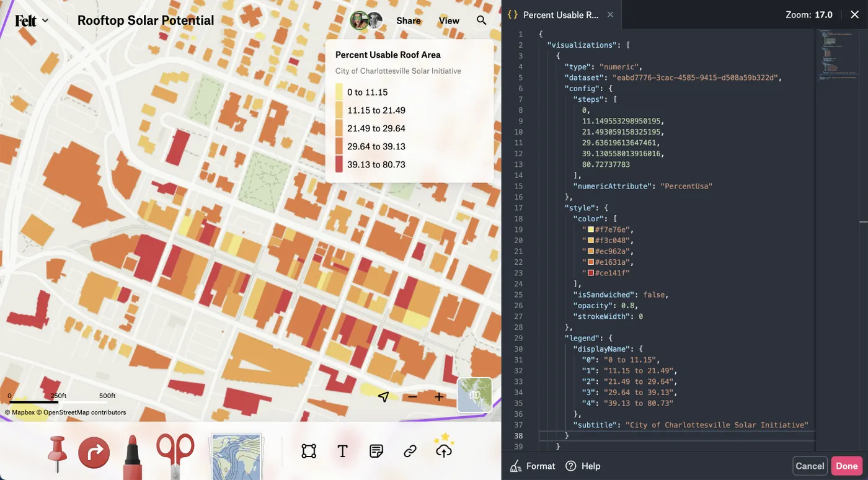The height and width of the screenshot is (480, 868).
Task: Open the map search magnifier
Action: point(482,20)
